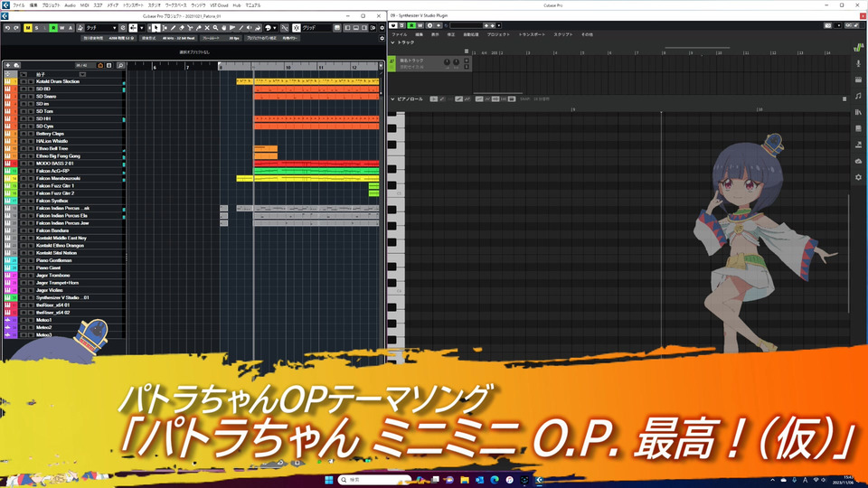Open the plugin preset browser dropdown arrow

pyautogui.click(x=499, y=25)
